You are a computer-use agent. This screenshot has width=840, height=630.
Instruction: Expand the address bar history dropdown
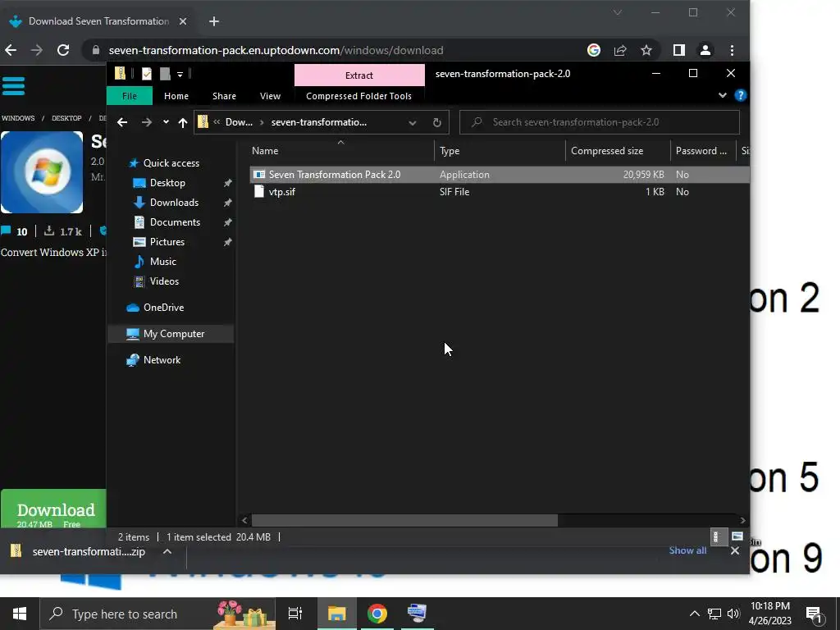tap(413, 123)
